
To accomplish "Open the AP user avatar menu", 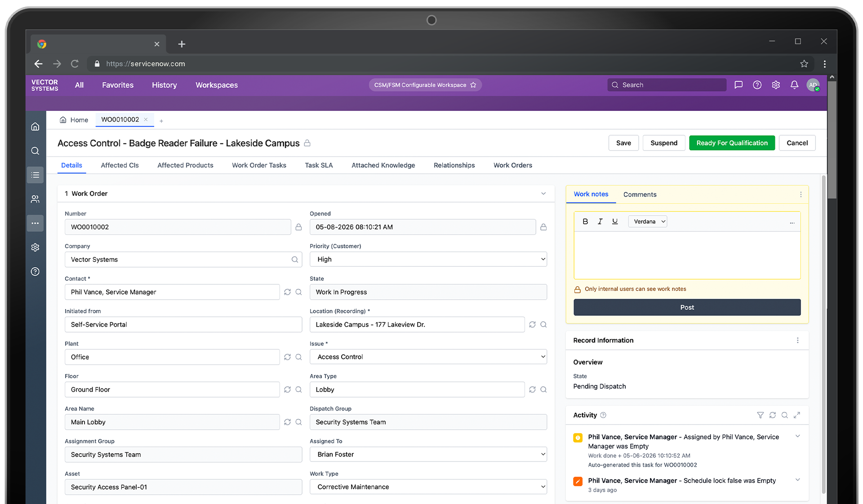I will [x=813, y=85].
